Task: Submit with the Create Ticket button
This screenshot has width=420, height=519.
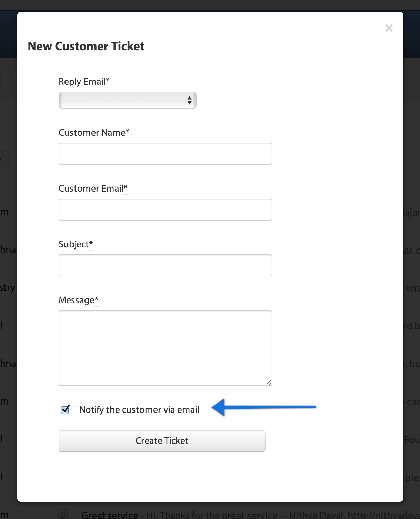Action: [162, 441]
